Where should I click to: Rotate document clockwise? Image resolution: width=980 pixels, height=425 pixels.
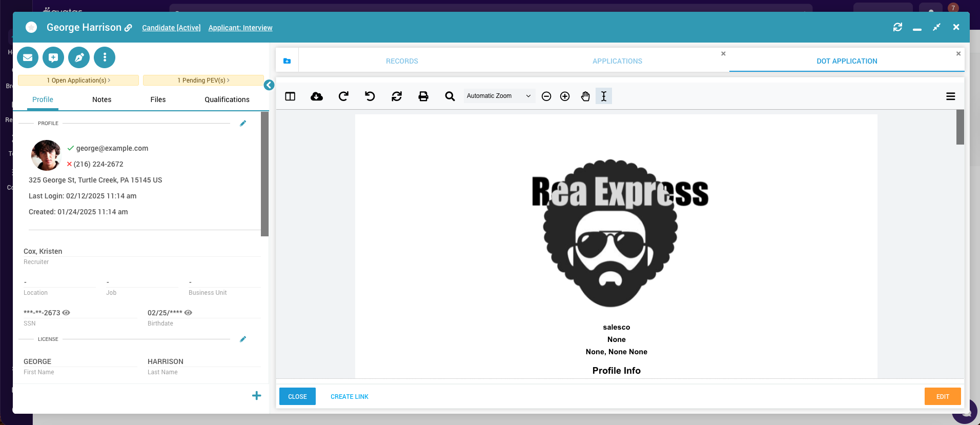pos(343,96)
